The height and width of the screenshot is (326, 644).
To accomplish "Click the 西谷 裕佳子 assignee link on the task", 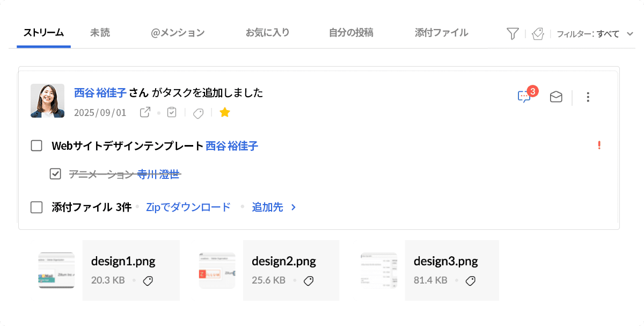I will [x=232, y=146].
